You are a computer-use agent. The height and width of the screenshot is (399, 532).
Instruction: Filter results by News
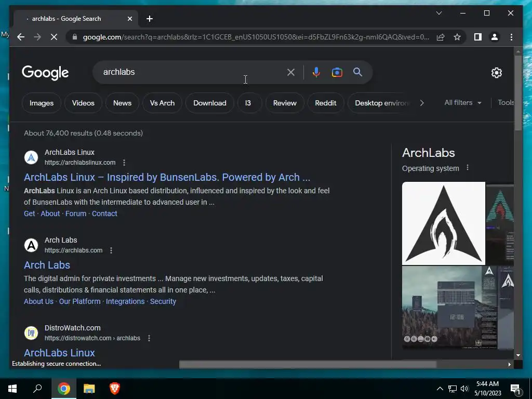coord(122,103)
